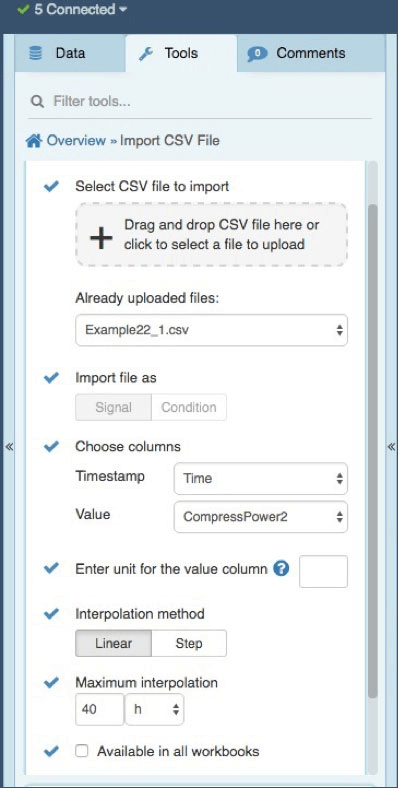Open the Timestamp column dropdown
The height and width of the screenshot is (788, 398).
point(261,478)
